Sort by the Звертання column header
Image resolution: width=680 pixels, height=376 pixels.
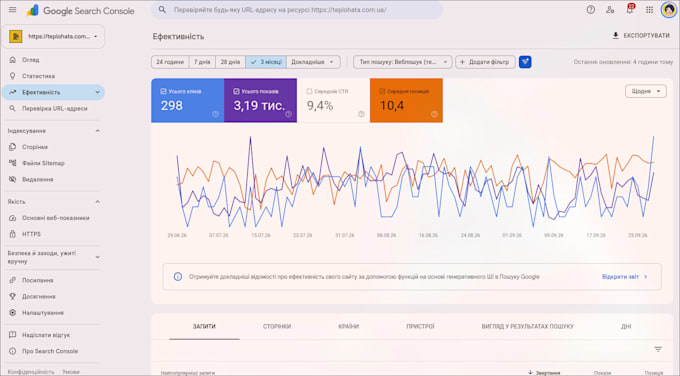click(x=544, y=373)
